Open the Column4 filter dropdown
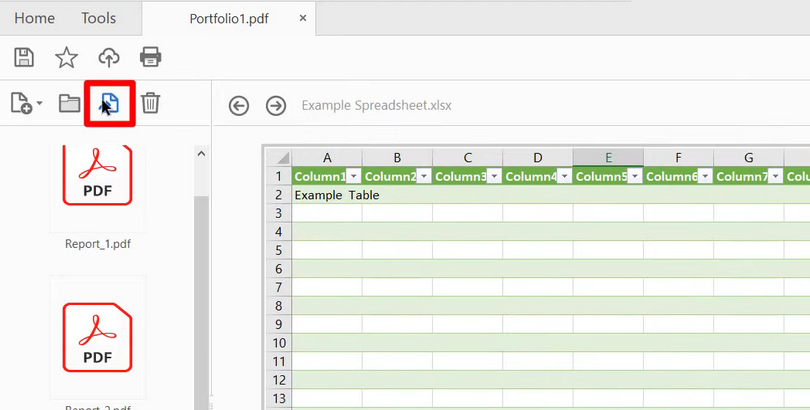This screenshot has width=810, height=410. coord(564,177)
